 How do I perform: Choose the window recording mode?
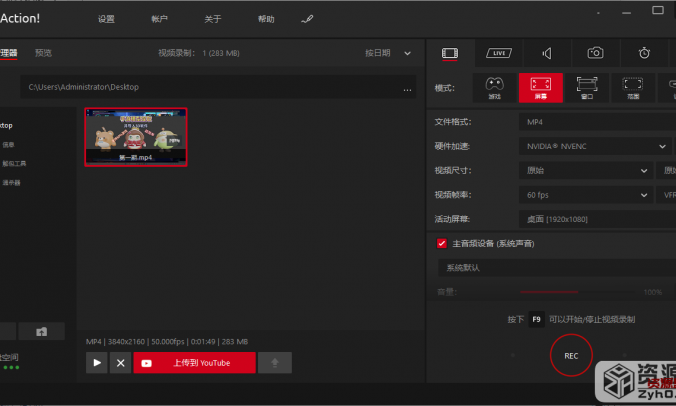coord(587,88)
